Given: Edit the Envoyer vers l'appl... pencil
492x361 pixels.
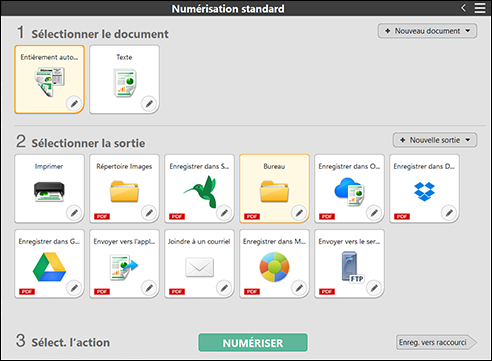Looking at the screenshot, I should [x=149, y=288].
